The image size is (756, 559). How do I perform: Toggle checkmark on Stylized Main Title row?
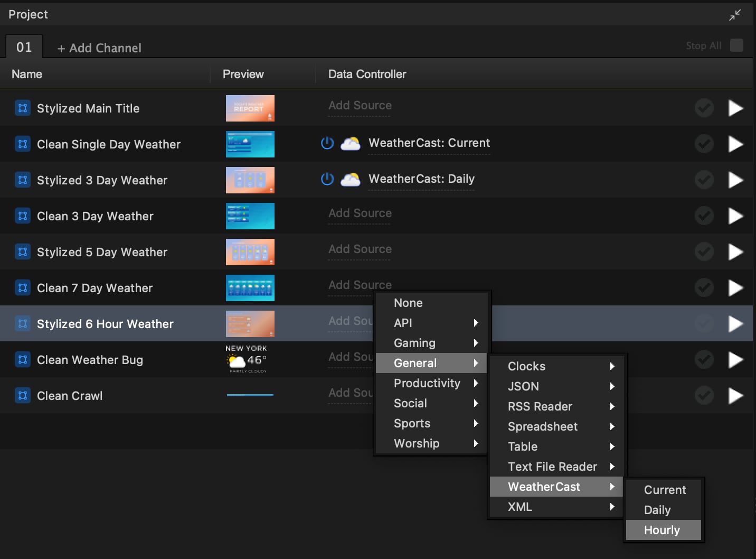tap(704, 108)
